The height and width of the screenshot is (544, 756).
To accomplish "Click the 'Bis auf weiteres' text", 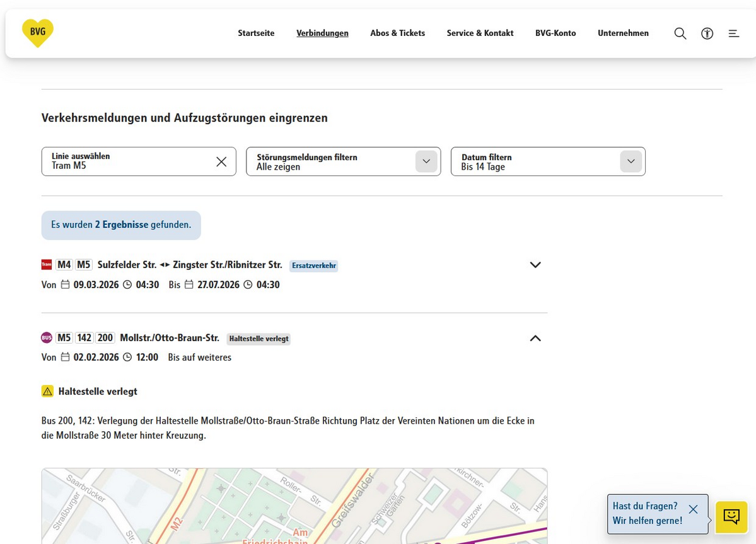I will (x=200, y=357).
